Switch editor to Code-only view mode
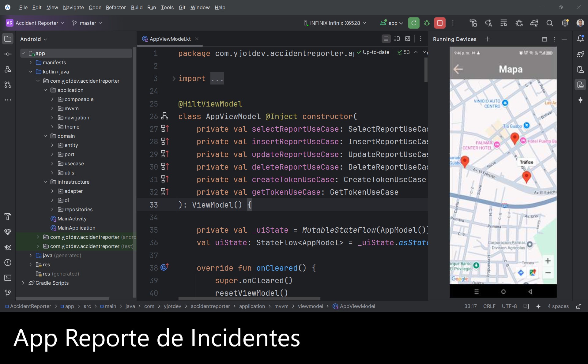The height and width of the screenshot is (364, 588). click(386, 39)
